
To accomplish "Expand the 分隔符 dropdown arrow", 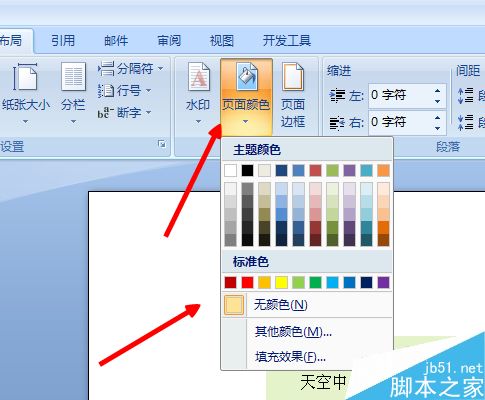I will click(x=161, y=69).
